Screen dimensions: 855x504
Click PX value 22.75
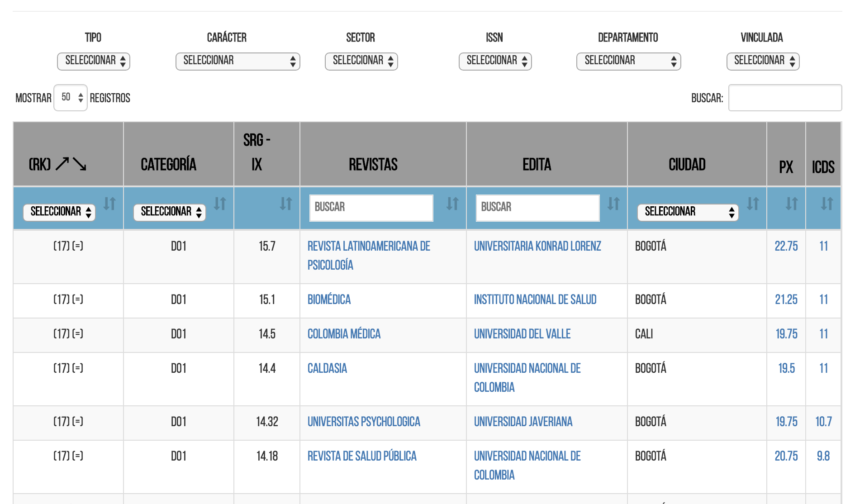pos(786,246)
